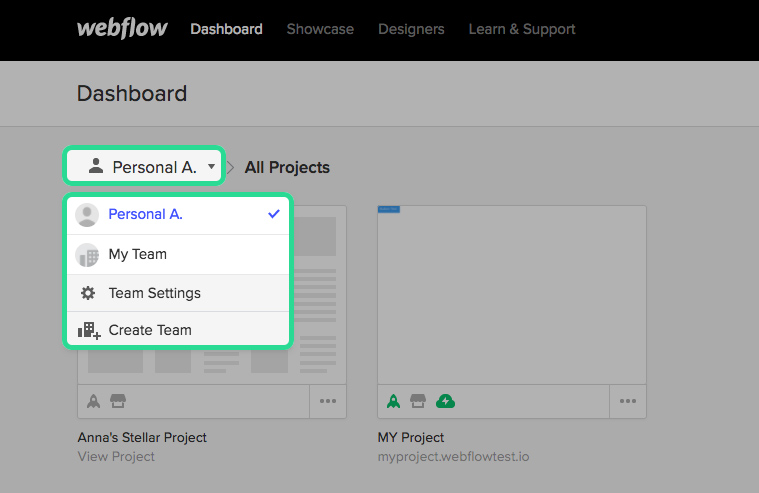Click rocket publish icon on Anna's Stellar Project
The height and width of the screenshot is (493, 759).
point(93,401)
